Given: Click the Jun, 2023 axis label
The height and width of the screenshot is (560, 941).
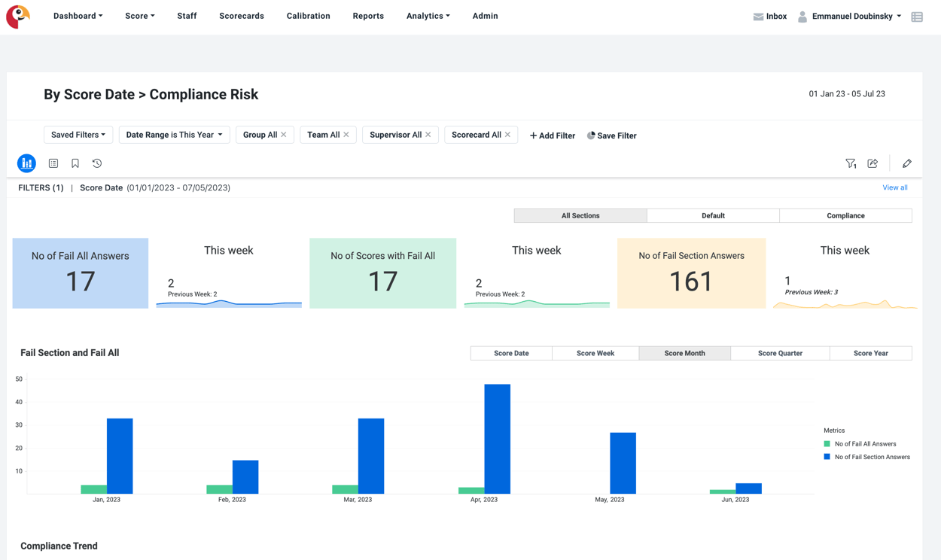Looking at the screenshot, I should [x=735, y=500].
